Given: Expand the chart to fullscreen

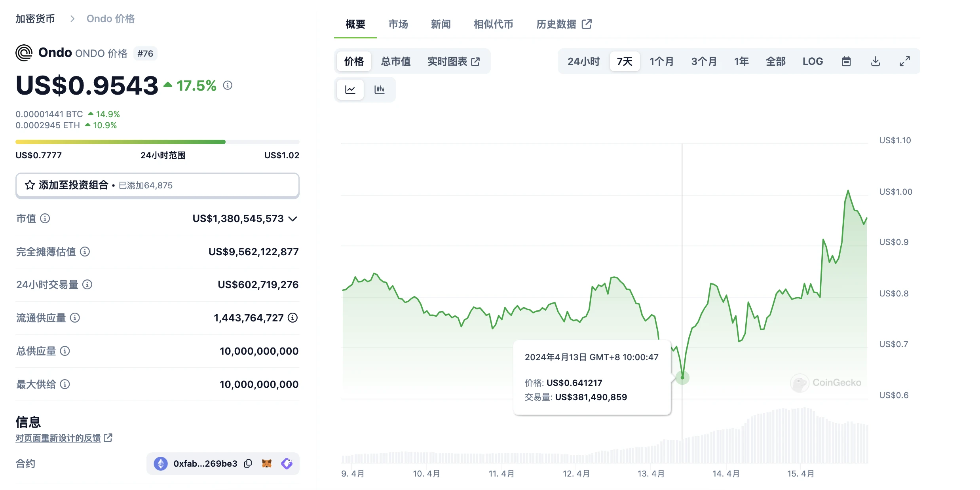Looking at the screenshot, I should coord(905,61).
